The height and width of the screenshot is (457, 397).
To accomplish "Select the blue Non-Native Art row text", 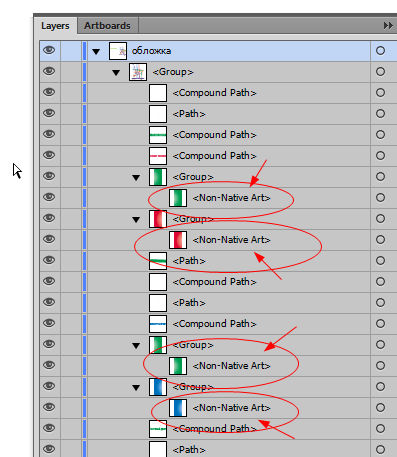I will click(x=231, y=408).
